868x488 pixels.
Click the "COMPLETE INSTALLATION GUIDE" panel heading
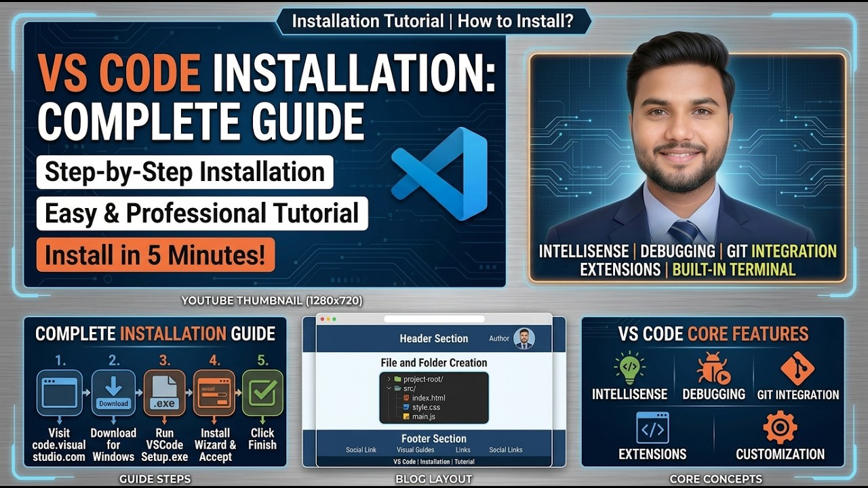point(155,333)
